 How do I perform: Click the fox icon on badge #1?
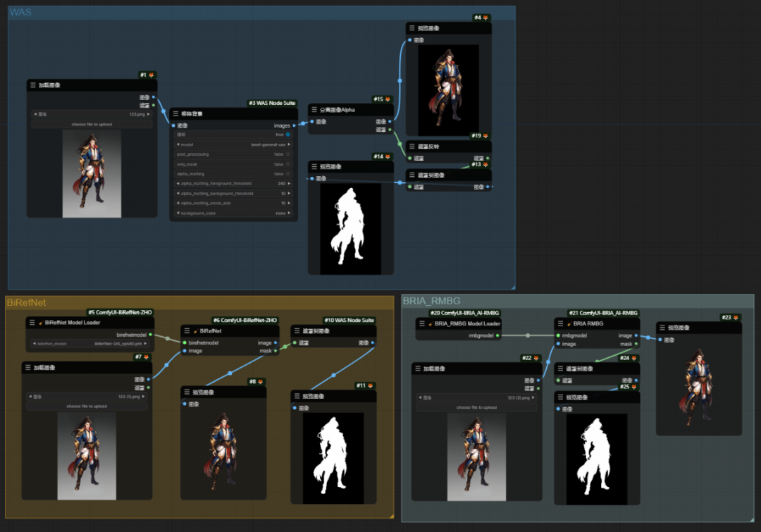click(x=151, y=75)
